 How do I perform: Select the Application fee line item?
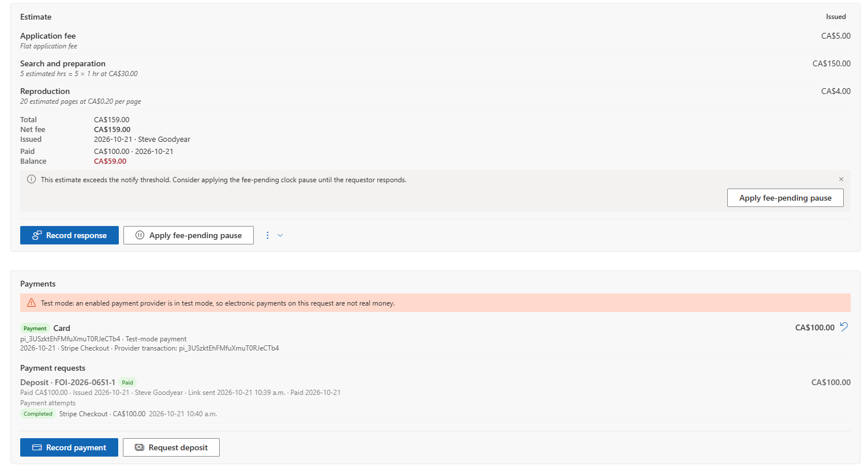[435, 40]
